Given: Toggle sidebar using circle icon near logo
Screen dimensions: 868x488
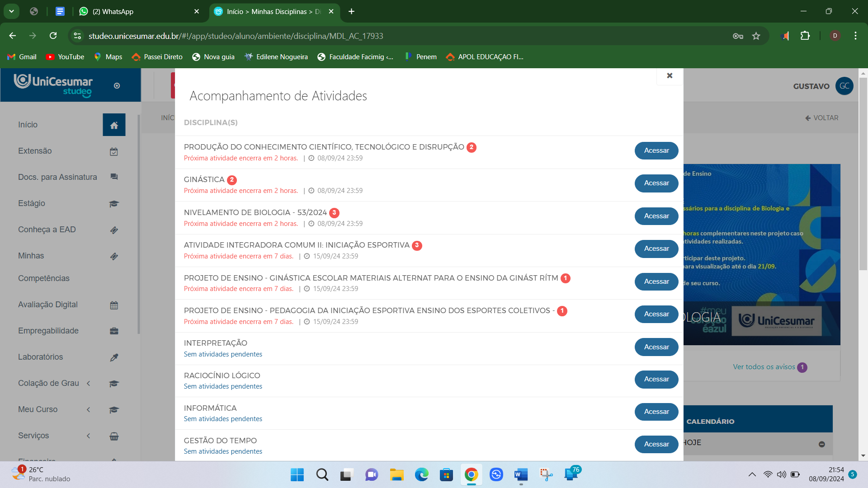Looking at the screenshot, I should (117, 86).
